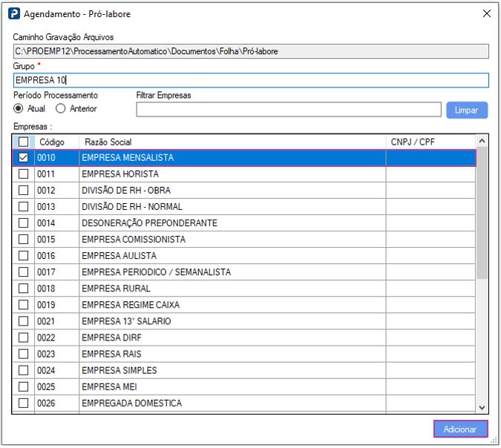Click the Código column header

[x=56, y=142]
